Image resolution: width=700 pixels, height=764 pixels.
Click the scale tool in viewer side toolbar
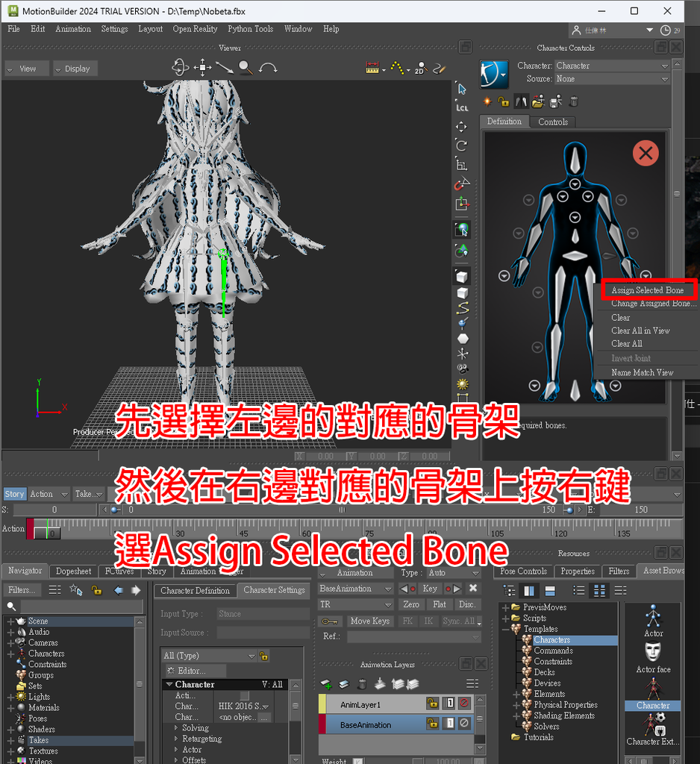pyautogui.click(x=462, y=163)
